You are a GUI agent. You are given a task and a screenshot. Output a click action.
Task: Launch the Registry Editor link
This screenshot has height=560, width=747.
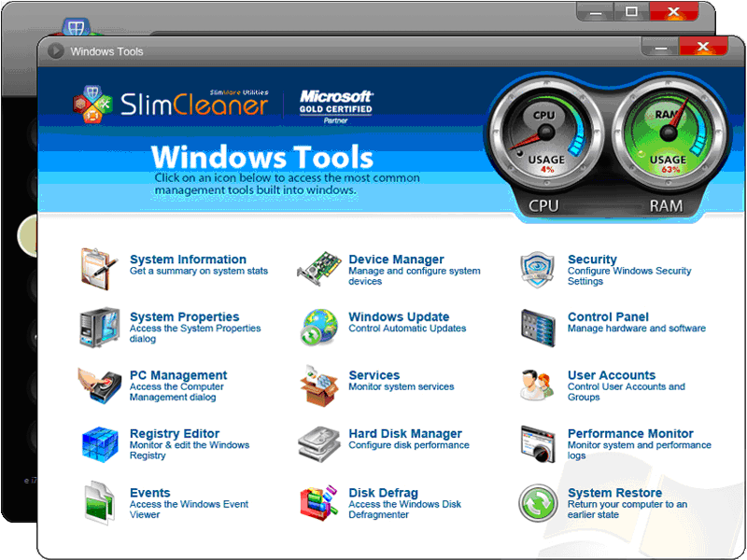tap(175, 434)
